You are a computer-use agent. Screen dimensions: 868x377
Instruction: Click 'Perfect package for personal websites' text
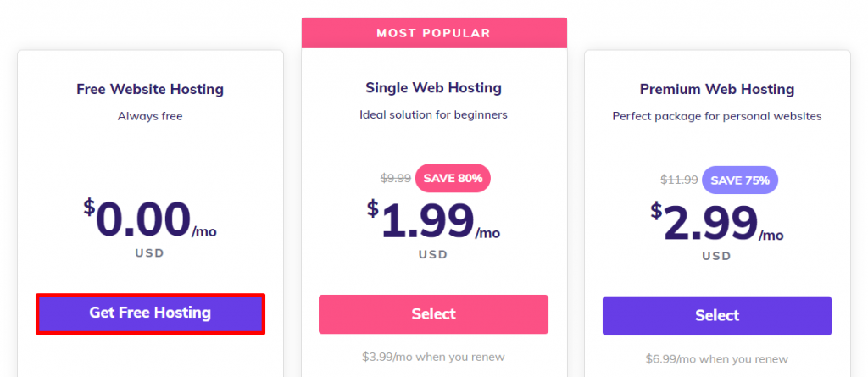click(x=717, y=116)
